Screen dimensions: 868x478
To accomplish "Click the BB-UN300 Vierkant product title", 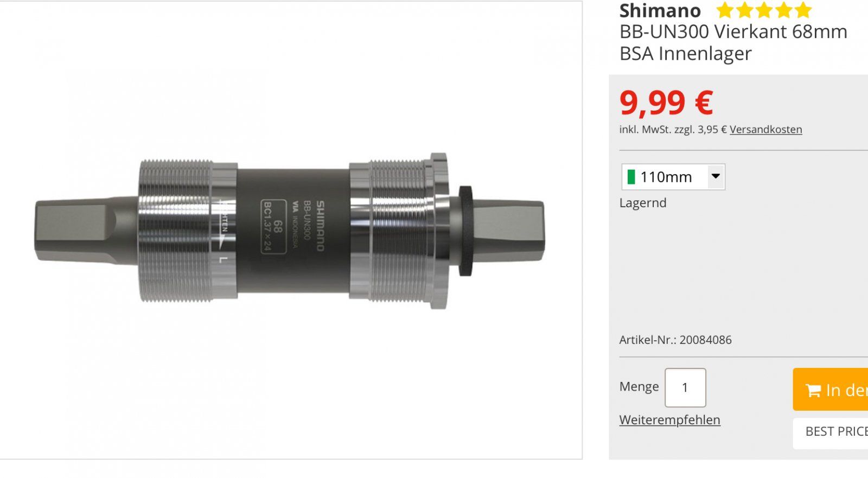I will click(x=733, y=42).
